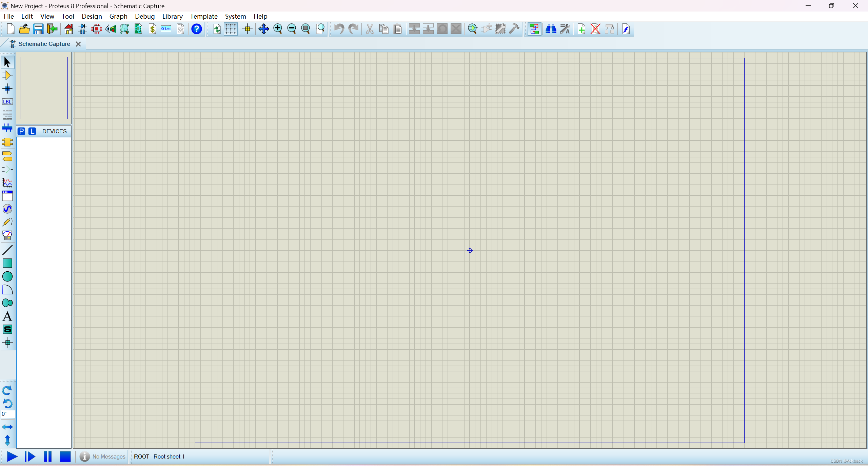Screen dimensions: 868x466
Task: Open the Library menu
Action: tap(172, 16)
